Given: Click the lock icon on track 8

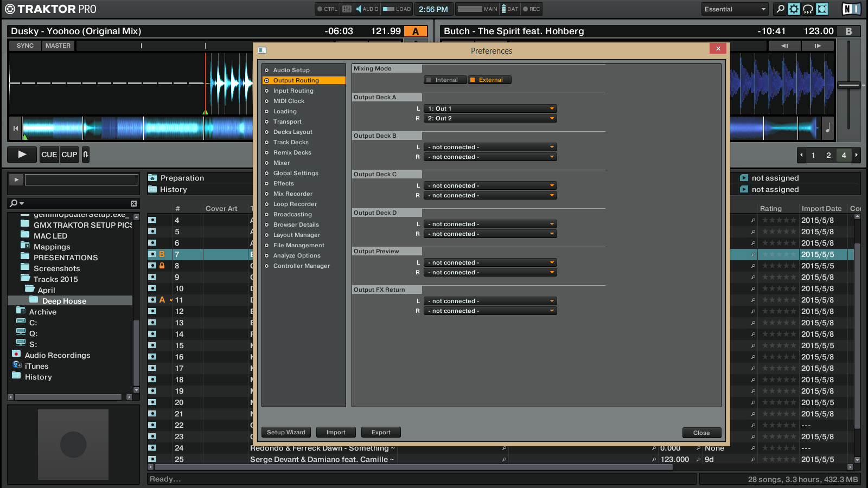Looking at the screenshot, I should 162,266.
